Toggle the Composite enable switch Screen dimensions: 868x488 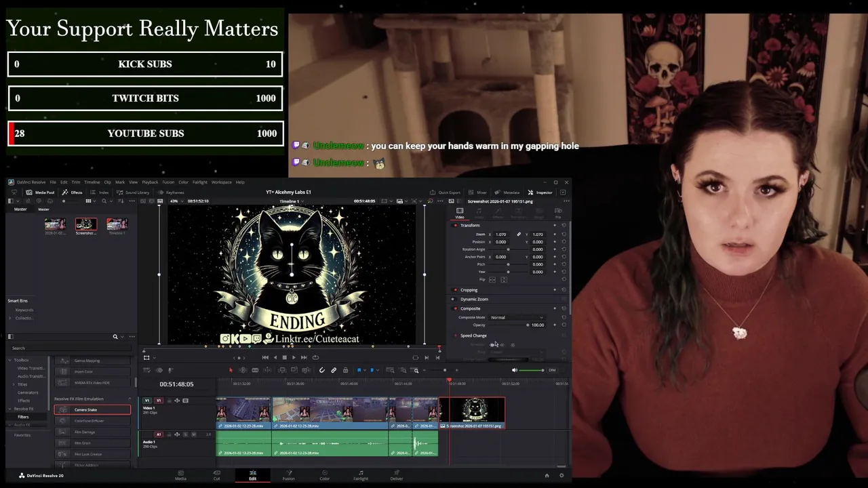click(455, 308)
